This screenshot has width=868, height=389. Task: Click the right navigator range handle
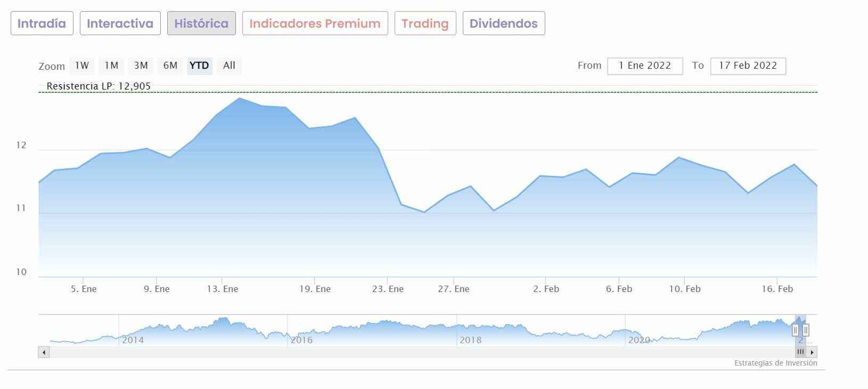point(806,330)
